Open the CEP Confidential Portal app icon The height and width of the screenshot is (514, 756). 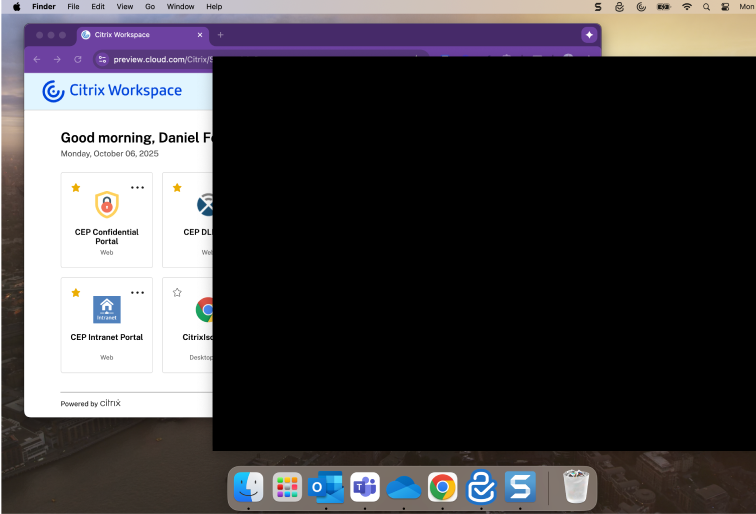(x=107, y=205)
